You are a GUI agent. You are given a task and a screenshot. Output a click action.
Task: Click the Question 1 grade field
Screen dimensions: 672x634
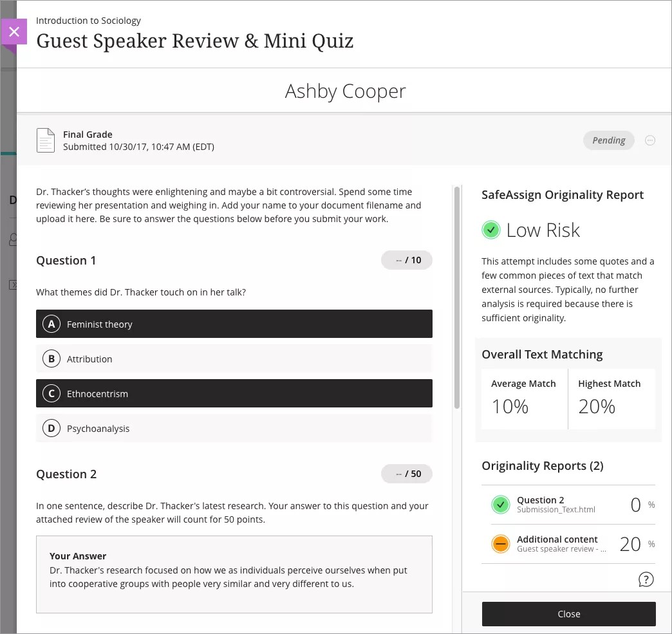click(407, 260)
